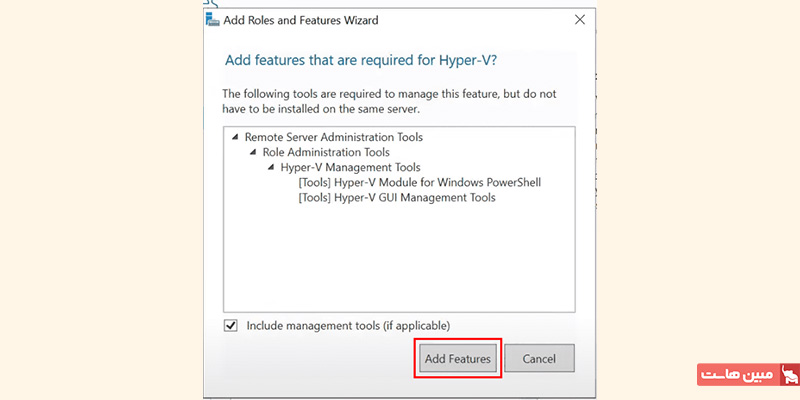The height and width of the screenshot is (400, 800).
Task: Select the Role Administration Tools entry
Action: click(x=326, y=152)
